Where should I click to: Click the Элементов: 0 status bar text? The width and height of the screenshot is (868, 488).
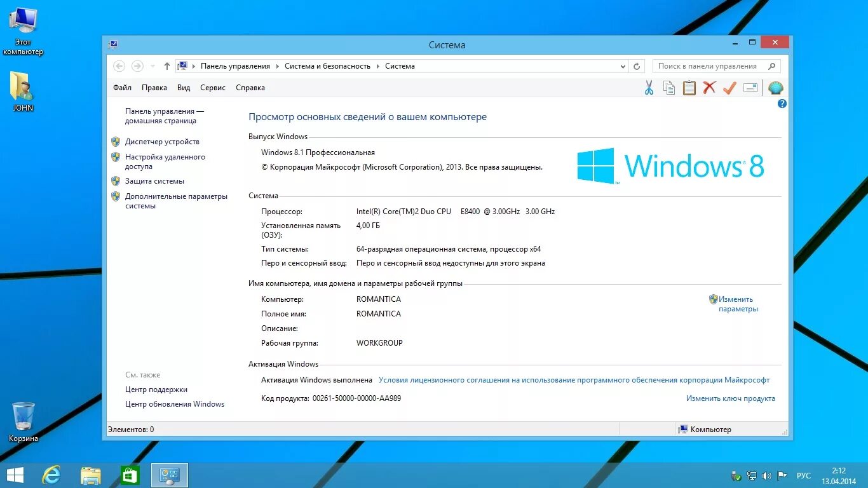point(131,430)
